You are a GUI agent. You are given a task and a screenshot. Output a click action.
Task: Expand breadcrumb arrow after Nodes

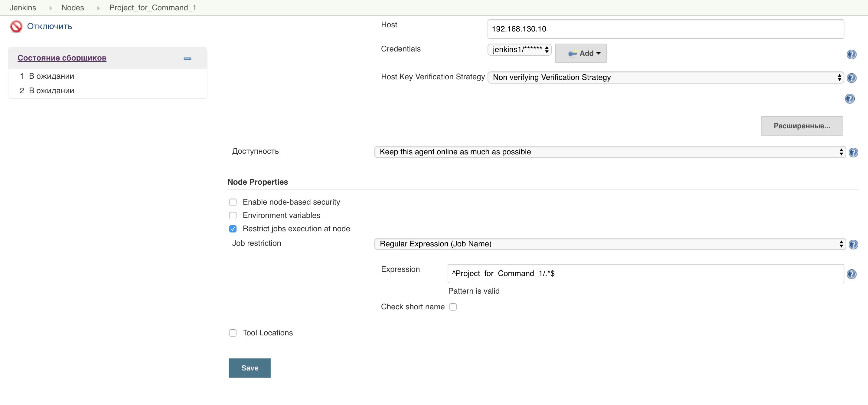pyautogui.click(x=98, y=8)
